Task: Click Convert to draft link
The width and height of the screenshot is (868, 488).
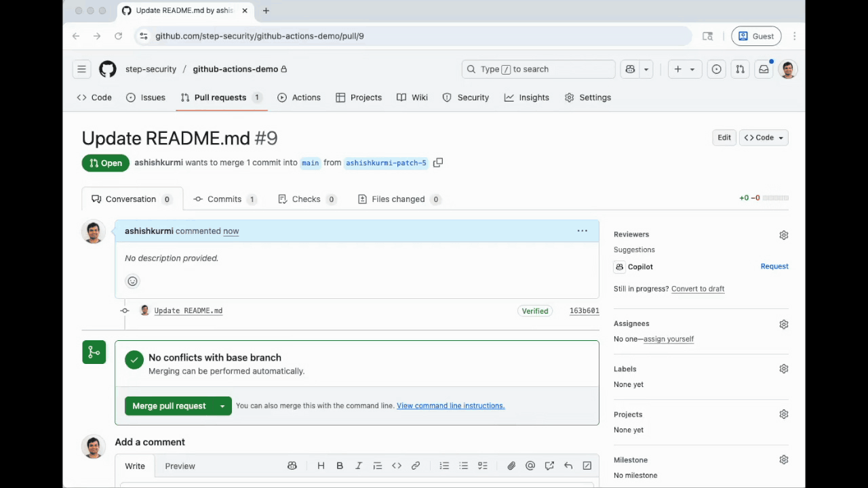Action: point(698,289)
